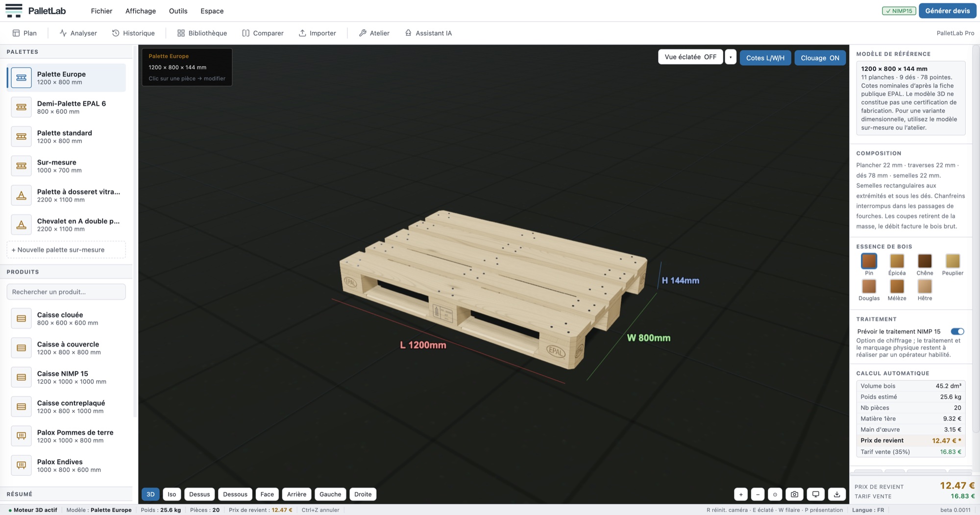Select the Palette standard icon
This screenshot has height=515, width=980.
pos(21,136)
